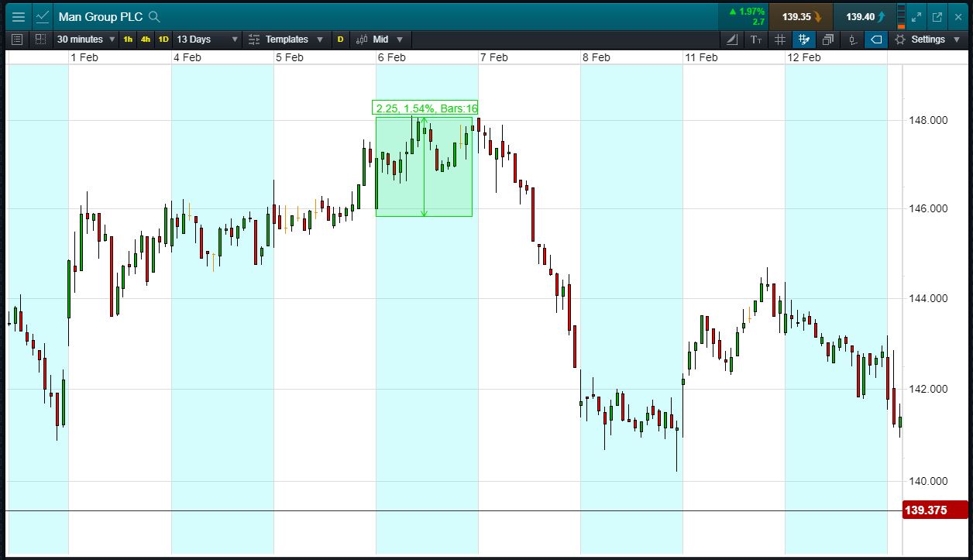Click the Man Group PLC title

101,16
